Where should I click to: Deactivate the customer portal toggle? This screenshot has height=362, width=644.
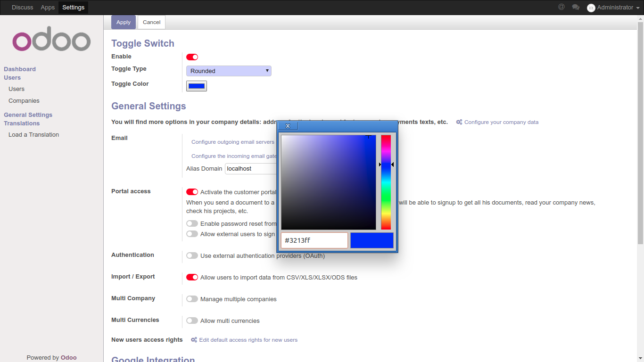point(192,192)
